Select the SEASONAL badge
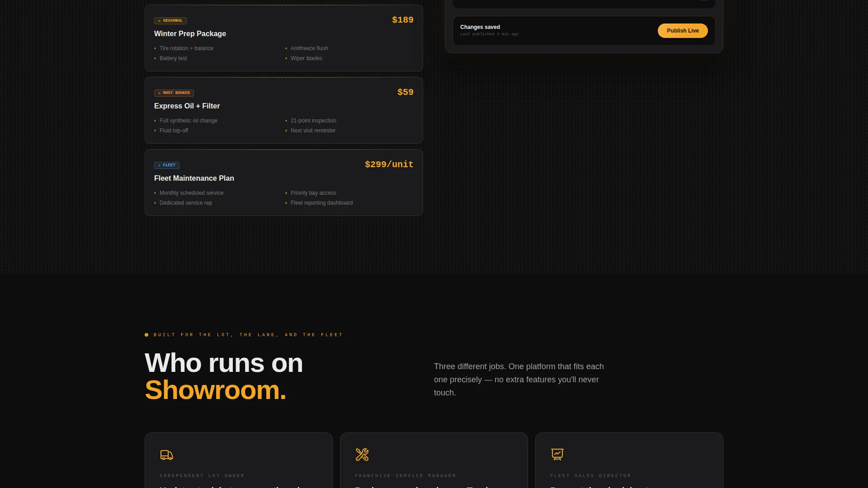Image resolution: width=868 pixels, height=488 pixels. coord(170,21)
